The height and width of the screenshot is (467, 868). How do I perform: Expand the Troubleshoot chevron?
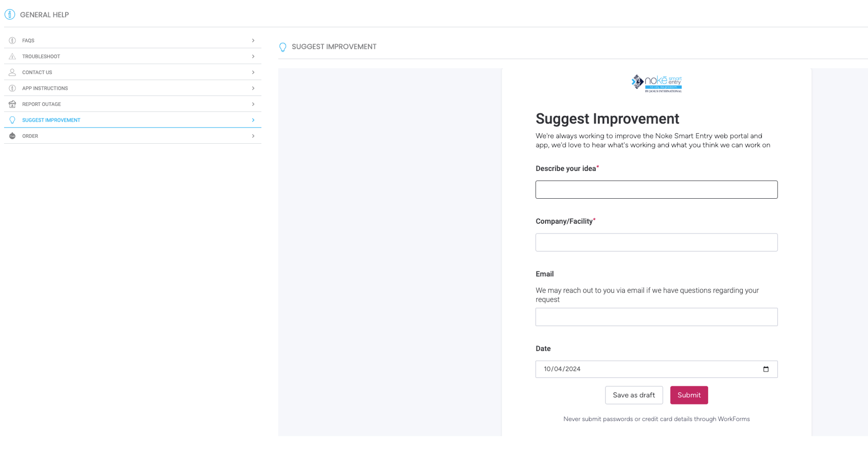point(253,56)
